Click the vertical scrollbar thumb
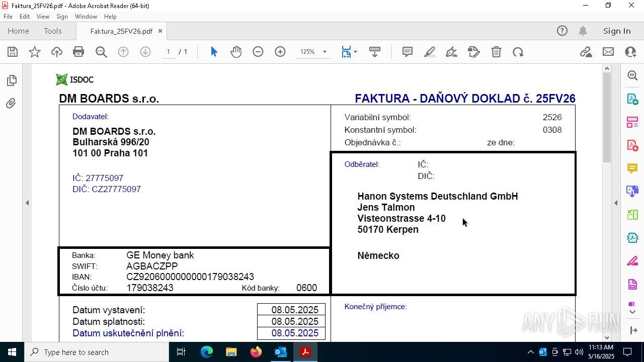 (606, 117)
